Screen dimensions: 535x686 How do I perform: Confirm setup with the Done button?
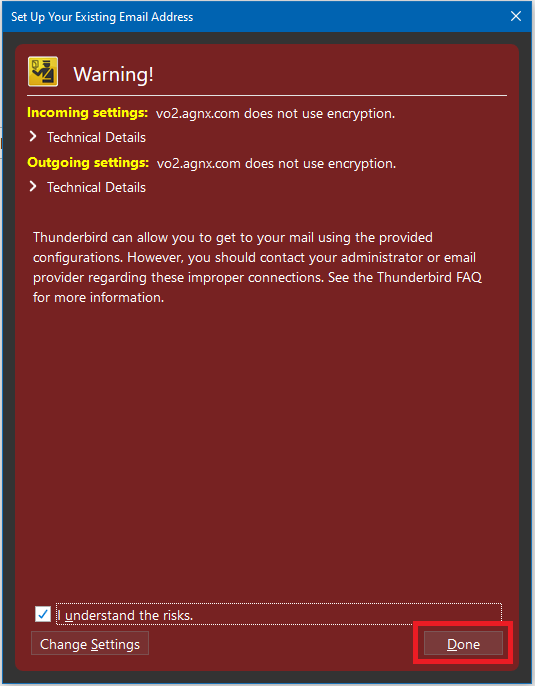[x=463, y=644]
